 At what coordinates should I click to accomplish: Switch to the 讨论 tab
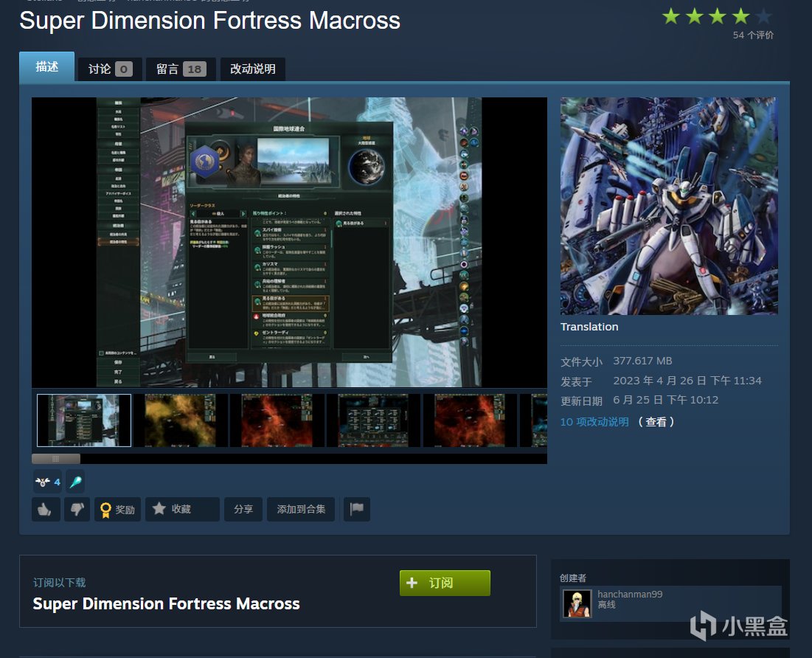click(110, 69)
